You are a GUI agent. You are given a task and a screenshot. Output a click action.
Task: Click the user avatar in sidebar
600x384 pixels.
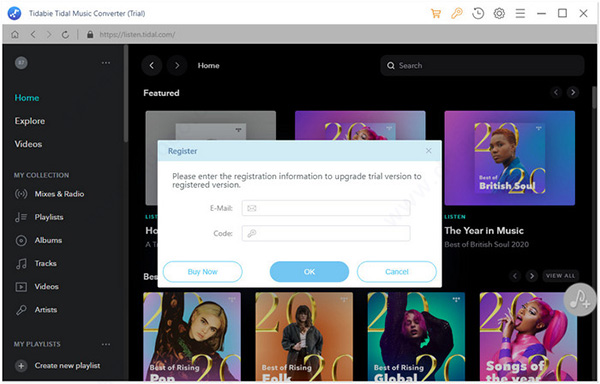(21, 63)
